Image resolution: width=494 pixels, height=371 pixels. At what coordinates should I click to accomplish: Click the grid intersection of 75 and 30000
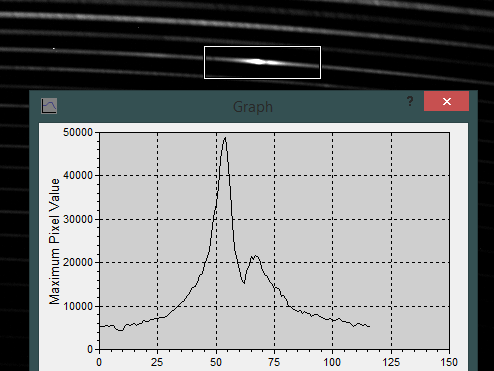click(275, 219)
